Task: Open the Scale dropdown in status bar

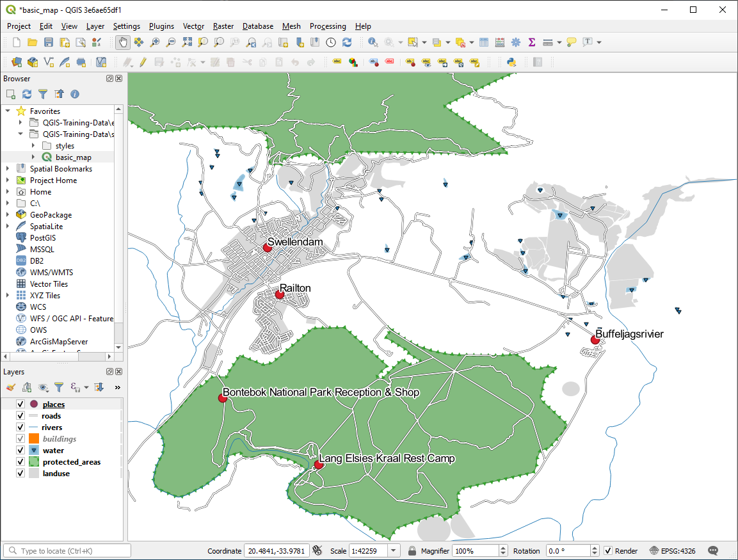Action: [394, 551]
